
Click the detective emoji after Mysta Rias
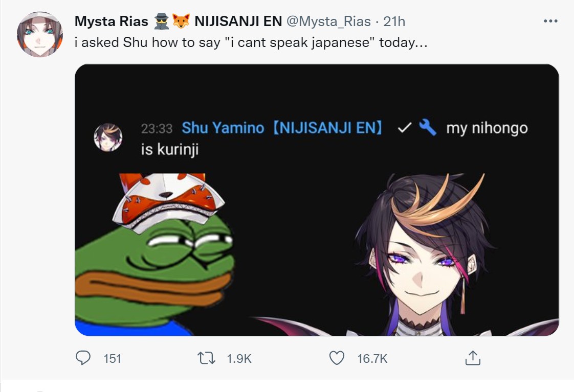(x=162, y=21)
